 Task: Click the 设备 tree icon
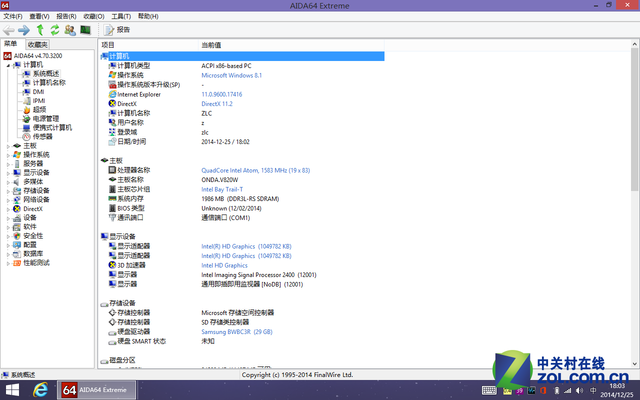coord(17,218)
